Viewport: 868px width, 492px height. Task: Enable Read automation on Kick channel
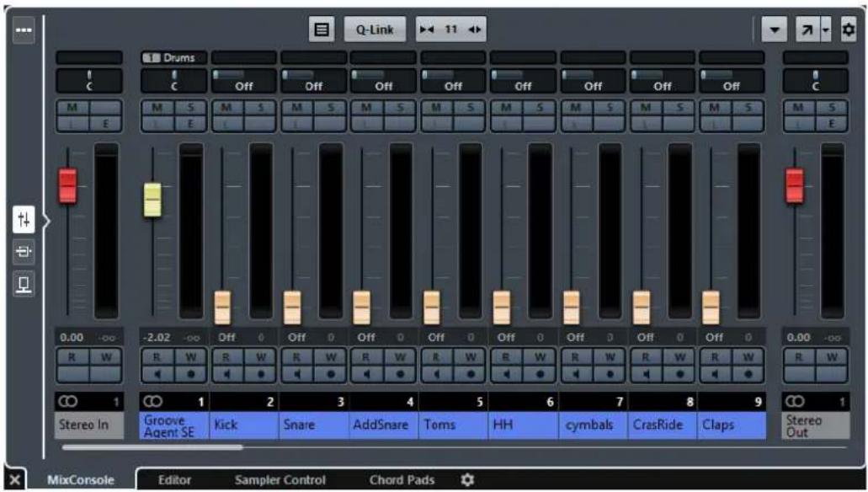point(227,357)
